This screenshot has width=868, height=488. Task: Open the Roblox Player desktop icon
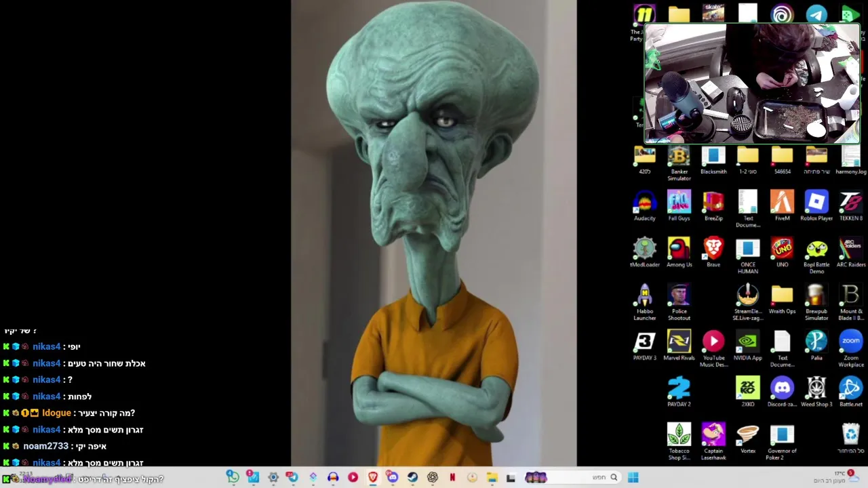[x=816, y=207]
